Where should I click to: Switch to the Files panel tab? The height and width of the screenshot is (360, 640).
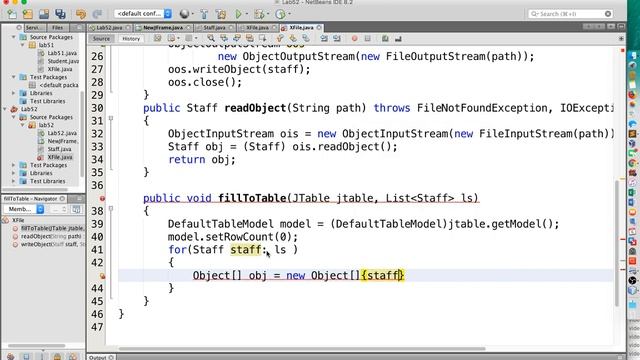pyautogui.click(x=58, y=28)
